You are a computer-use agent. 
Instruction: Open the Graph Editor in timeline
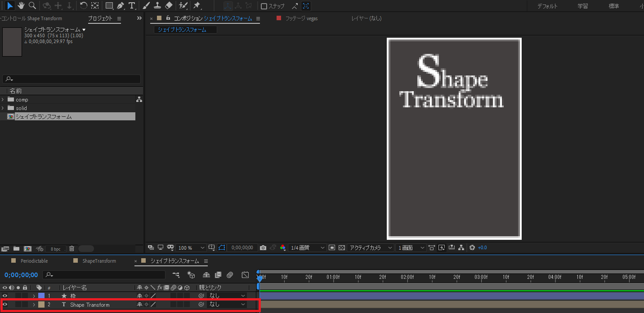245,274
